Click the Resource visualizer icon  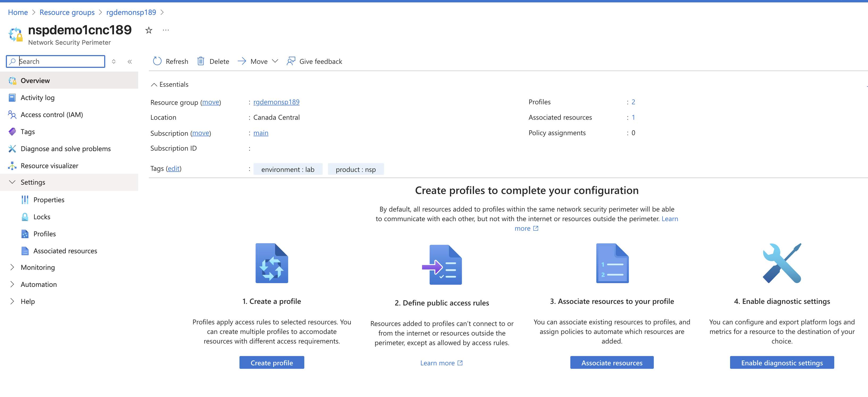(12, 166)
